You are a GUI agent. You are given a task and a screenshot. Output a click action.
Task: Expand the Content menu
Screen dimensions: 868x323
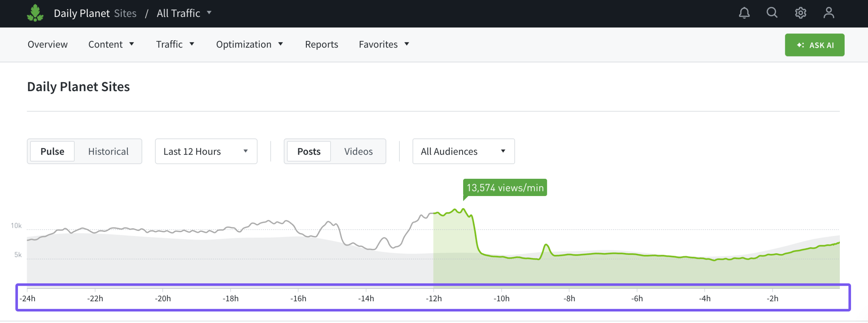111,44
